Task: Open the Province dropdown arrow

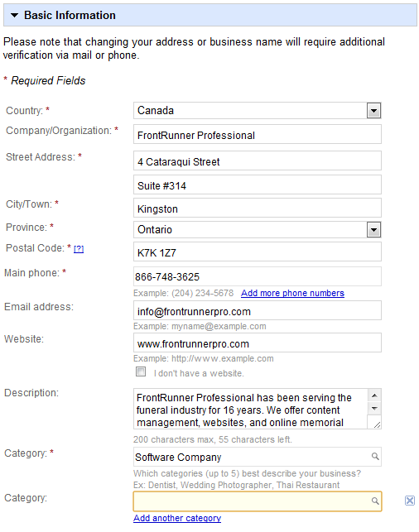Action: coord(373,230)
